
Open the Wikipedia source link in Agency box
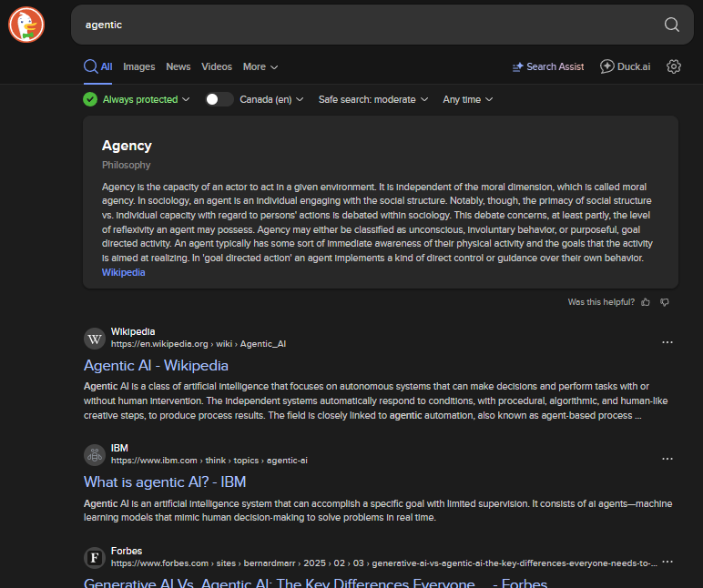coord(123,272)
